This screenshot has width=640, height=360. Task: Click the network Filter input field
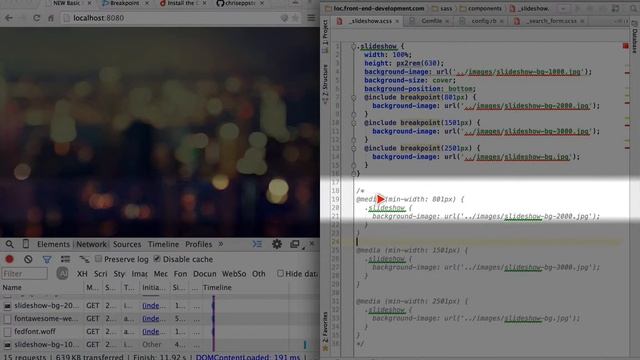(25, 273)
